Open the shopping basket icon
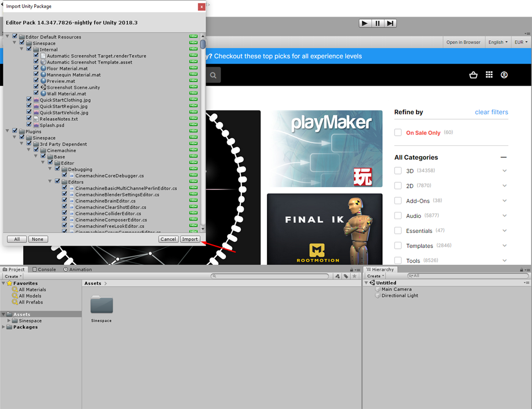The image size is (532, 409). [x=473, y=75]
